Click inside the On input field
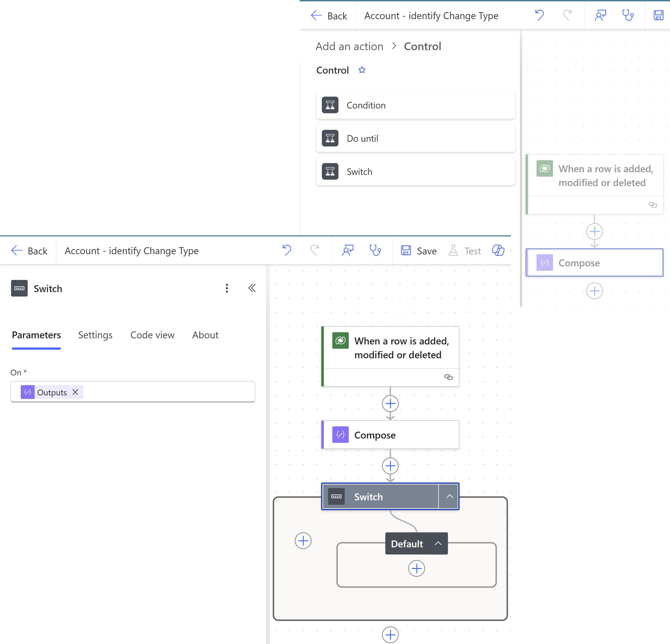The height and width of the screenshot is (644, 670). coord(133,391)
